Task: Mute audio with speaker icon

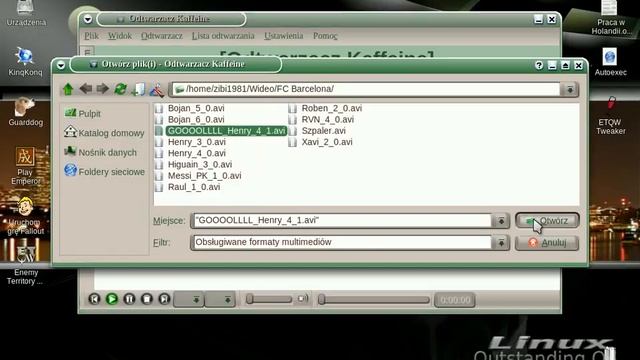Action: coord(303,299)
